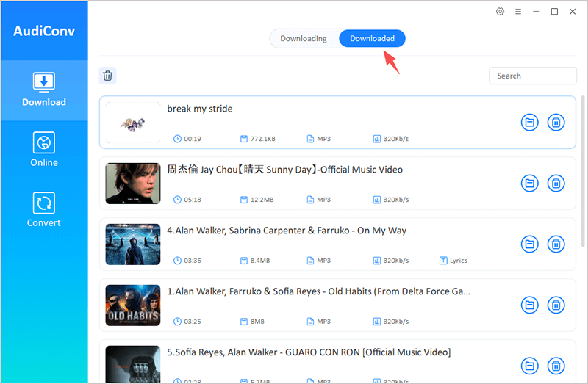Open the Download section in sidebar
This screenshot has width=588, height=384.
[44, 90]
